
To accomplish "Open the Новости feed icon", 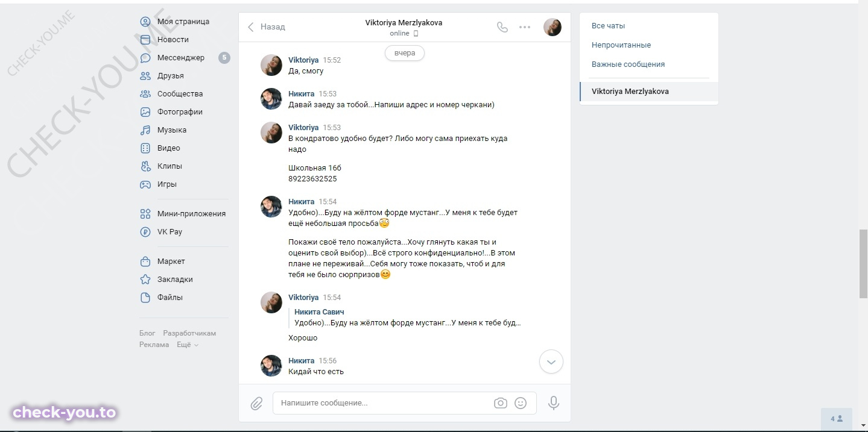I will 145,40.
